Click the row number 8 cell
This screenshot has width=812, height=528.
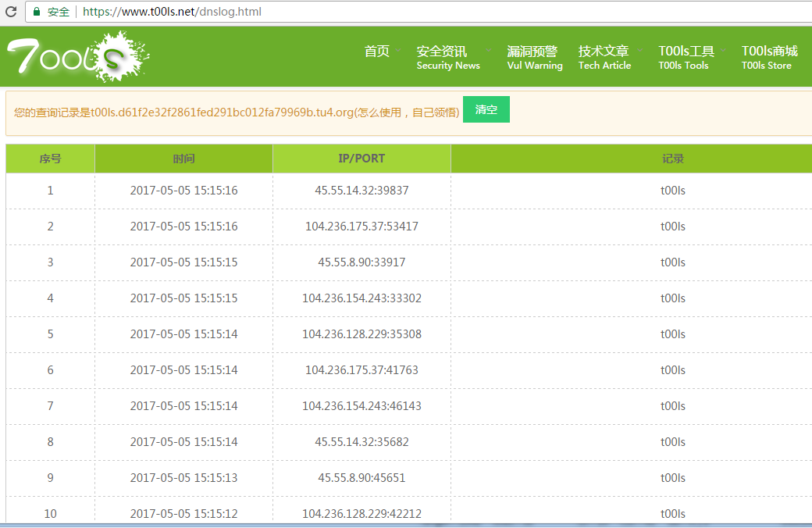point(50,442)
